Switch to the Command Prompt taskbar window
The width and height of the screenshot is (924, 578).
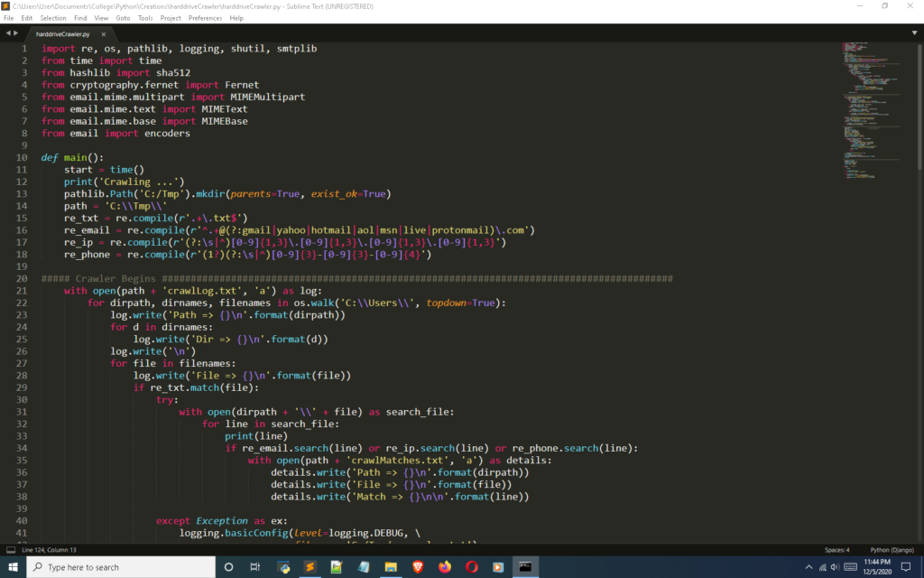tap(525, 567)
